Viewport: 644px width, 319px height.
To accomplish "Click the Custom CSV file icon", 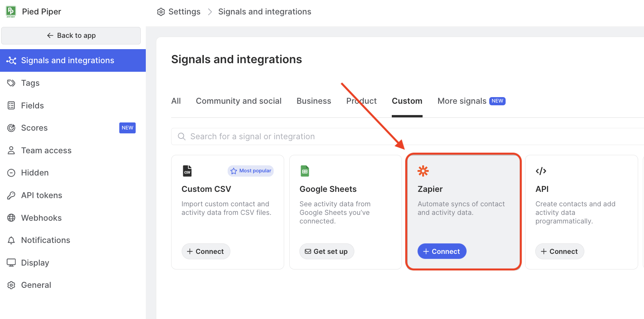I will tap(187, 171).
